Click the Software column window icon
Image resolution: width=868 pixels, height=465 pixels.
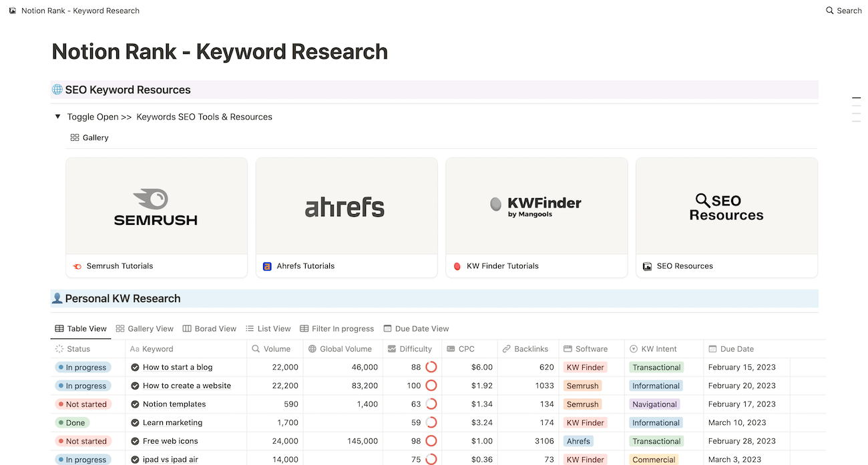pos(568,349)
